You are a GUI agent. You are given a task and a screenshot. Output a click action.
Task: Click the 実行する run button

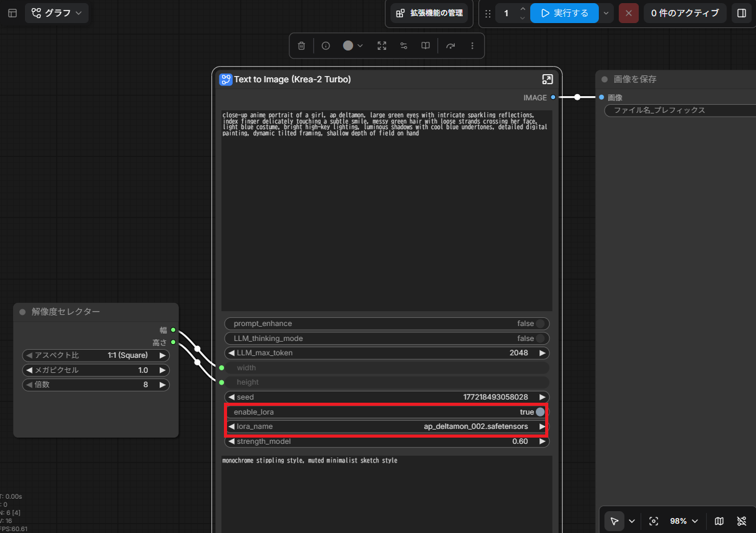point(565,13)
